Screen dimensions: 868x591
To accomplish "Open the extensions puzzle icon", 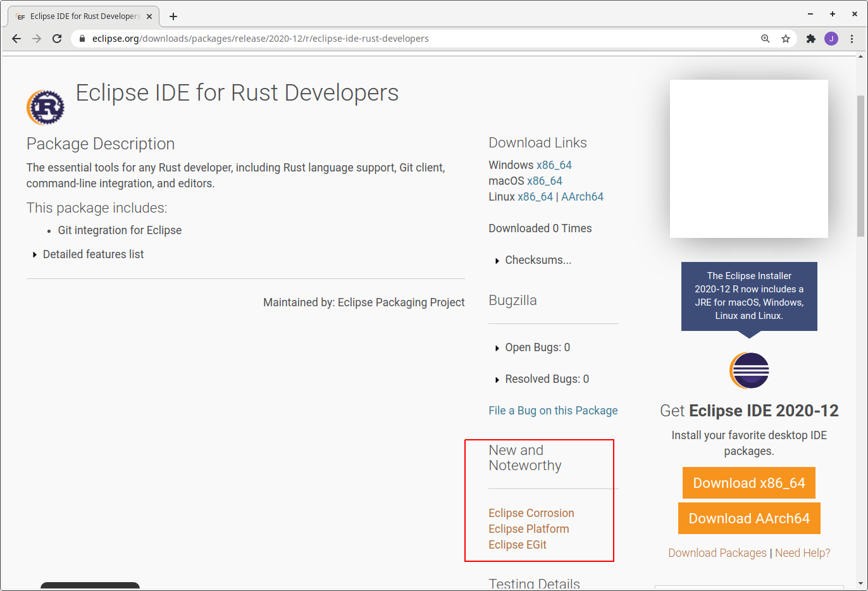I will pyautogui.click(x=811, y=39).
